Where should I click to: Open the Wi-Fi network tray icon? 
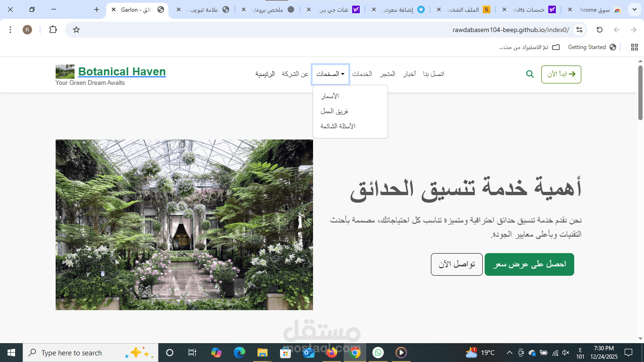tap(555, 353)
